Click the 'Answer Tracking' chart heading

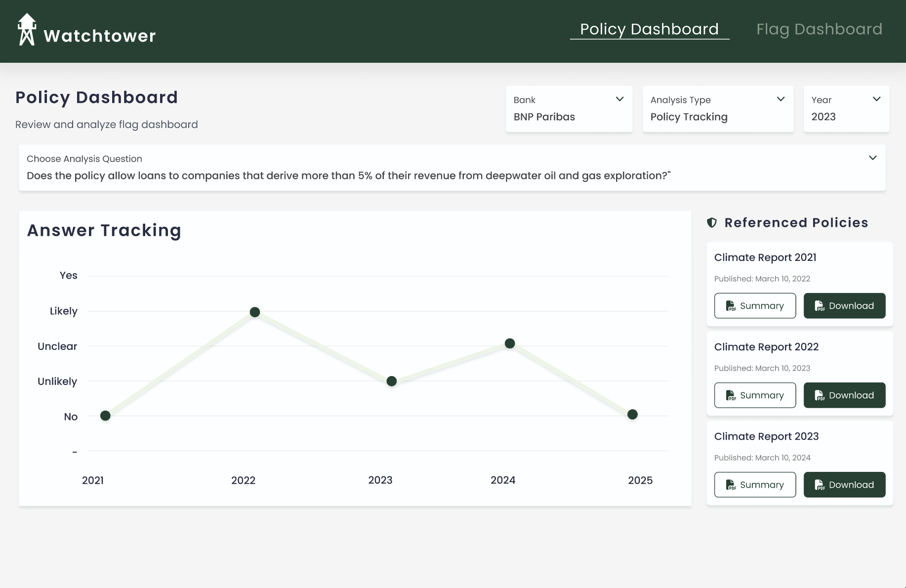pyautogui.click(x=104, y=231)
